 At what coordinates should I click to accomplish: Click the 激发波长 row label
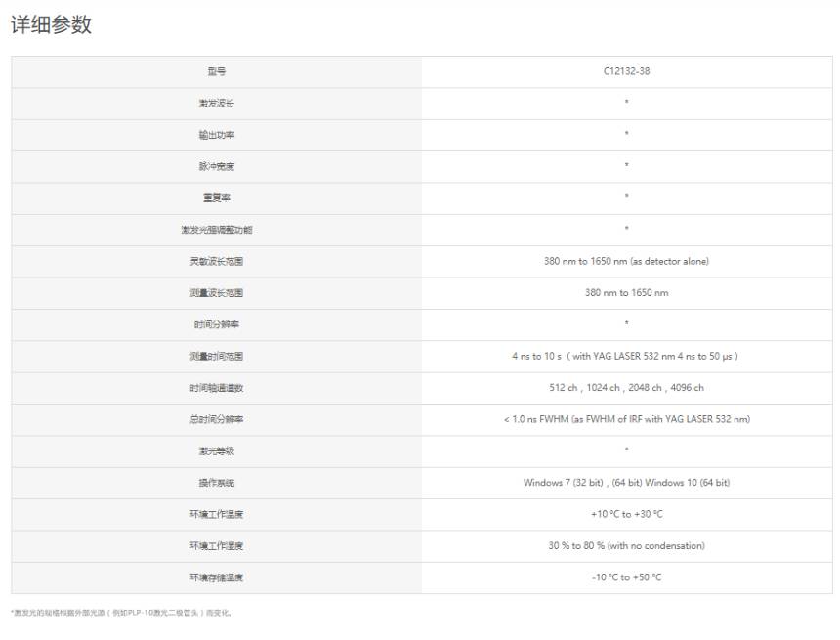click(x=217, y=103)
